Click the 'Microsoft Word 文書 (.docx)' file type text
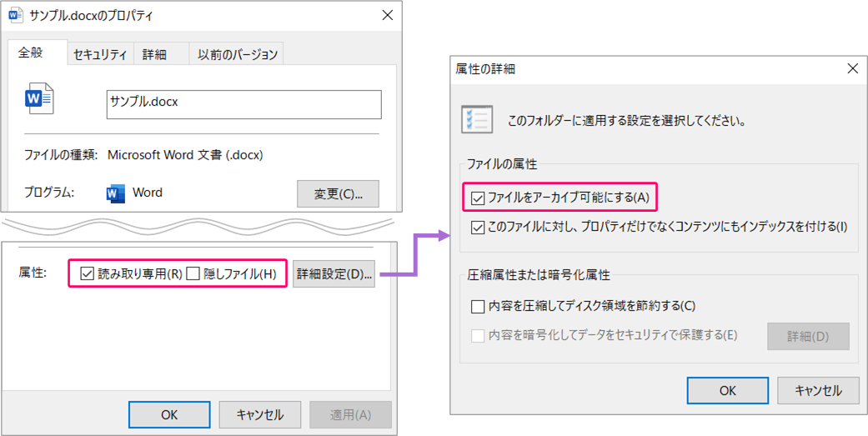 click(x=185, y=155)
